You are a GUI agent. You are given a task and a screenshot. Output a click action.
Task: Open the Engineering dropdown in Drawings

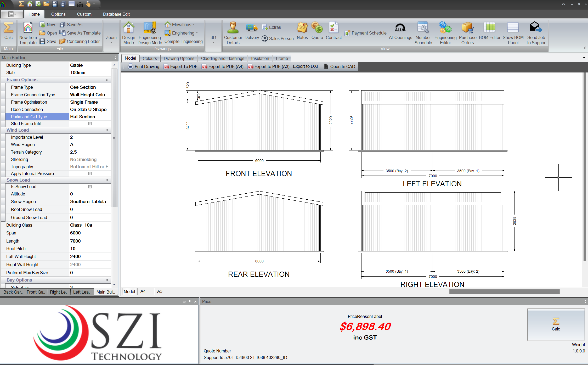pos(181,33)
